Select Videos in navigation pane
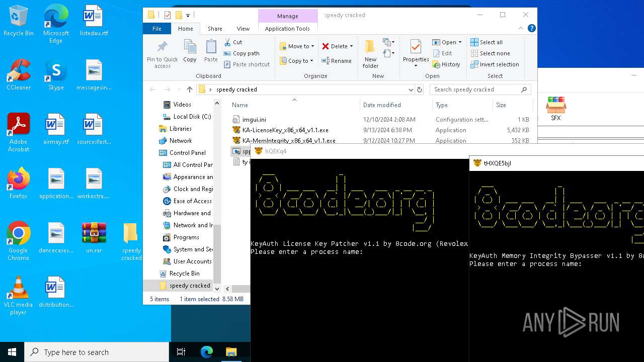 [182, 105]
